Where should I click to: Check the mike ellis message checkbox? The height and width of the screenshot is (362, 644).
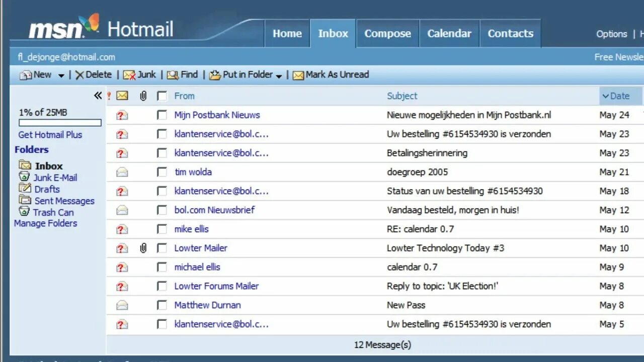click(x=162, y=229)
